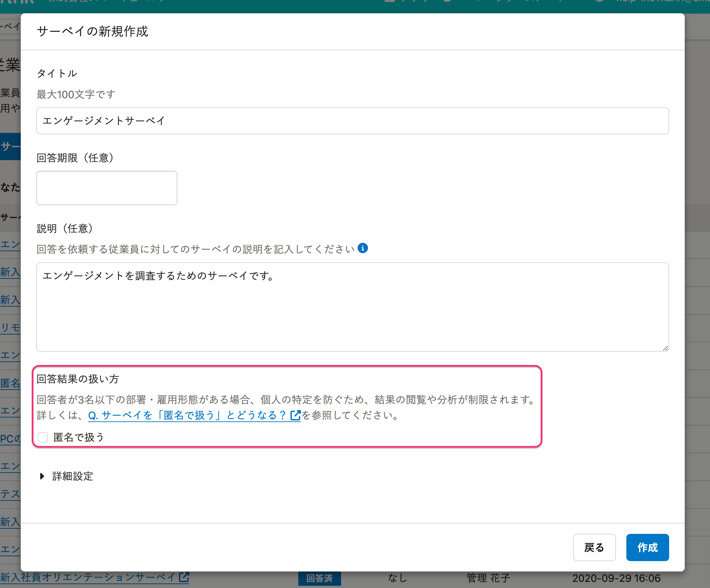The image size is (710, 588).
Task: Open the partially visible テス survey link
Action: (x=10, y=494)
